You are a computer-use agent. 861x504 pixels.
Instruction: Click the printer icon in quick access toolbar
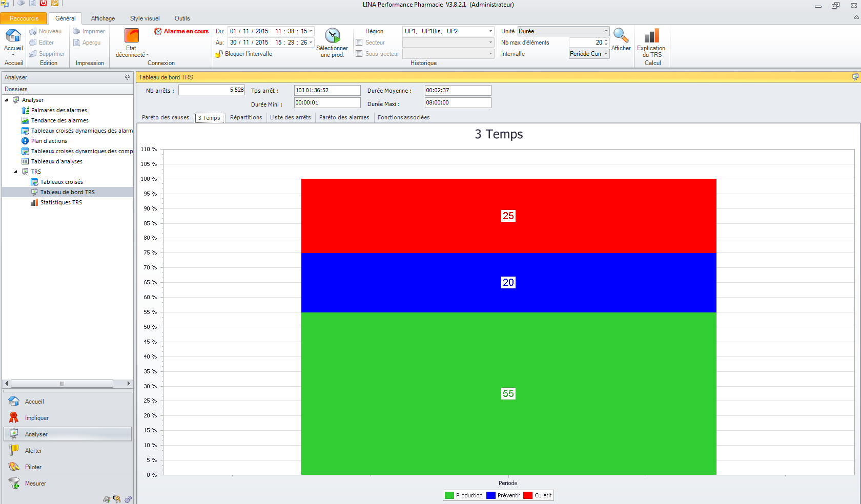click(21, 3)
